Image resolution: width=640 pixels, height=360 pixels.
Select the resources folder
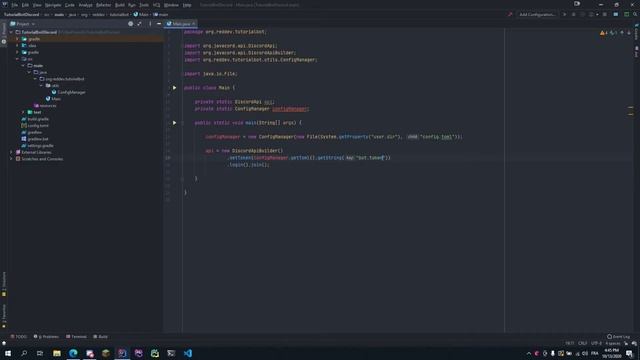pos(45,105)
